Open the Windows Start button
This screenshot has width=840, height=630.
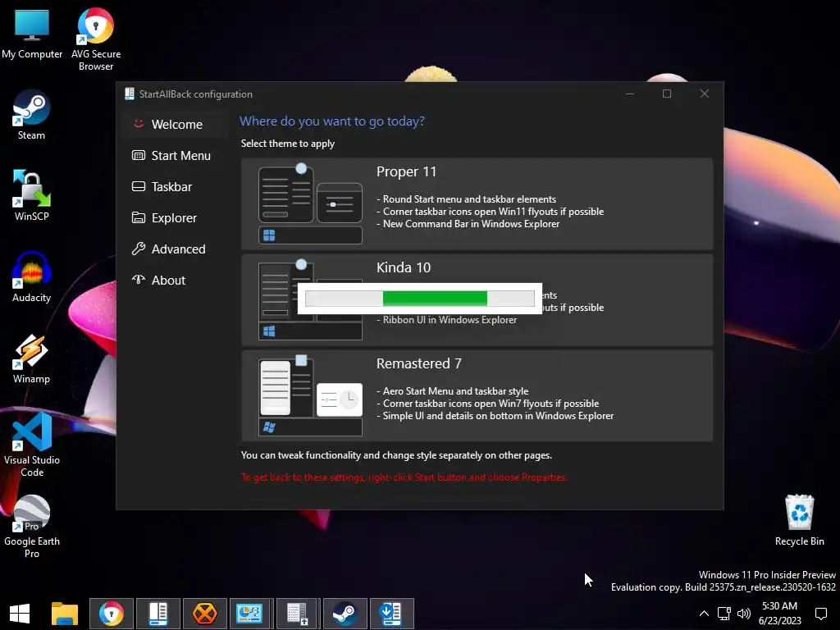[x=20, y=614]
